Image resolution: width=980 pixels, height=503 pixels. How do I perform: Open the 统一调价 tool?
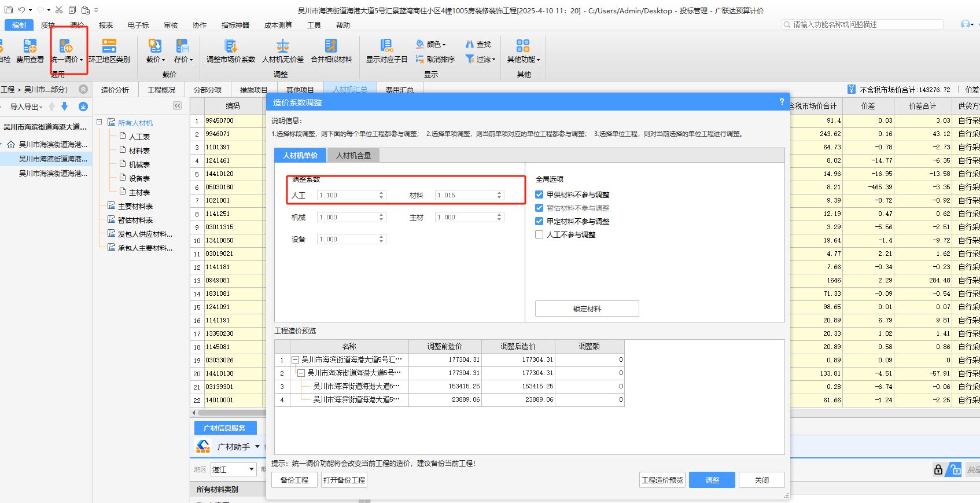tap(67, 50)
